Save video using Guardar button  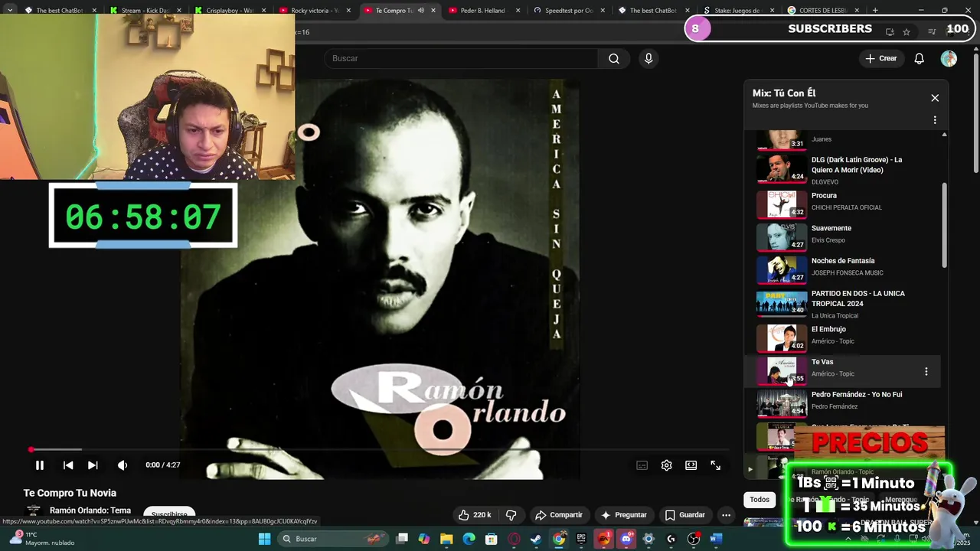pyautogui.click(x=685, y=515)
